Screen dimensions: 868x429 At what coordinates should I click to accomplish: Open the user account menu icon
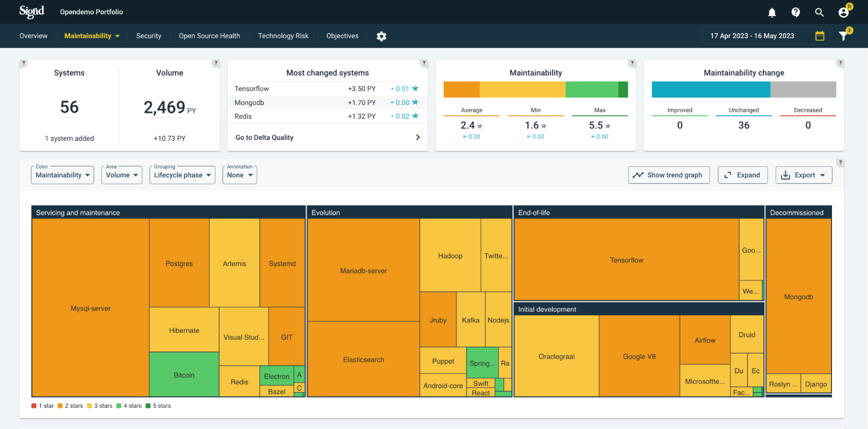pyautogui.click(x=843, y=12)
